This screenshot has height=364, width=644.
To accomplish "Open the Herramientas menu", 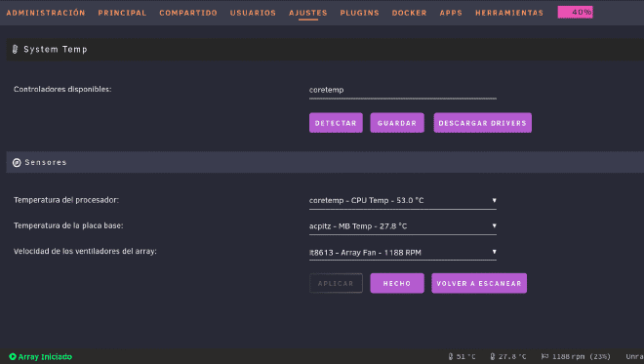I will pos(509,13).
